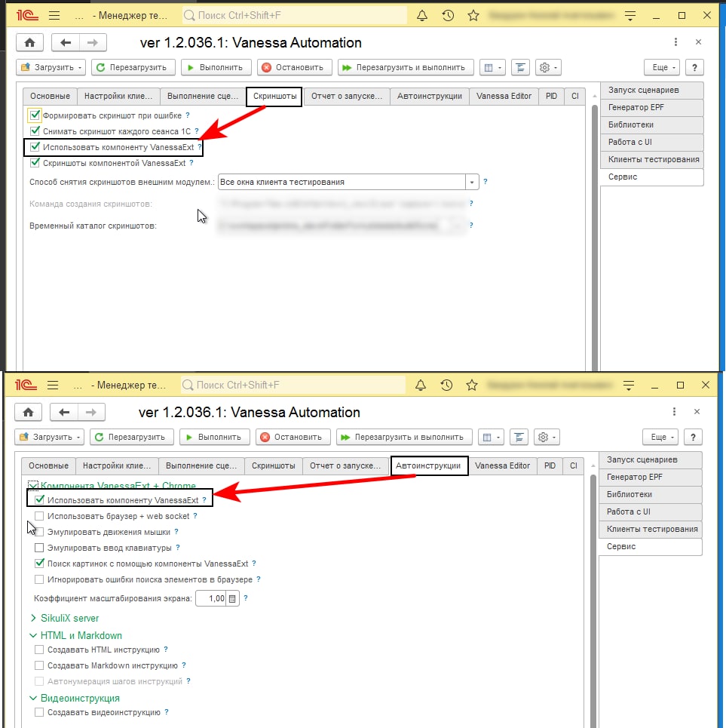This screenshot has height=728, width=726.
Task: Open Клиенты тестирования side tab in bottom window
Action: (651, 529)
